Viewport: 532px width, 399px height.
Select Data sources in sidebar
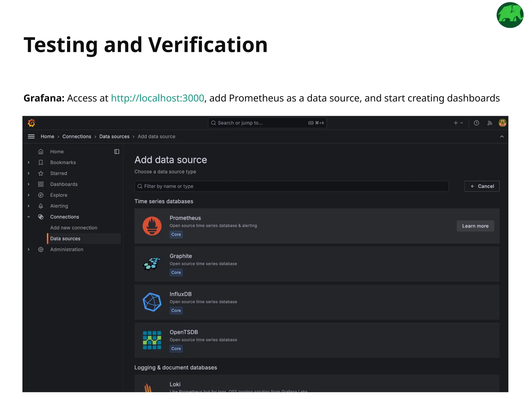pos(65,239)
